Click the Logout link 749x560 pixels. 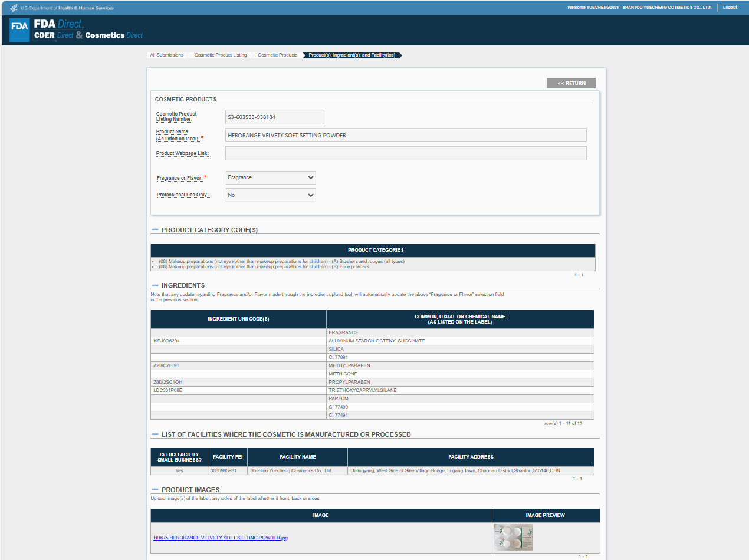730,8
